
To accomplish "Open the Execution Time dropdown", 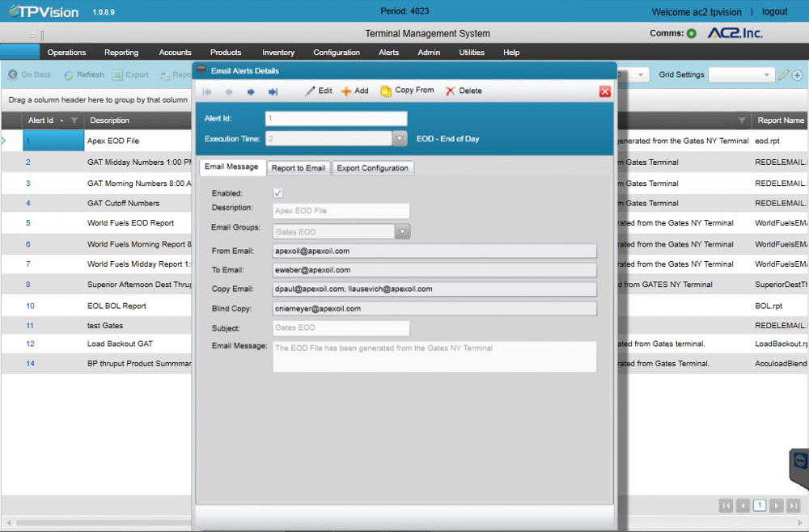I will pos(399,137).
